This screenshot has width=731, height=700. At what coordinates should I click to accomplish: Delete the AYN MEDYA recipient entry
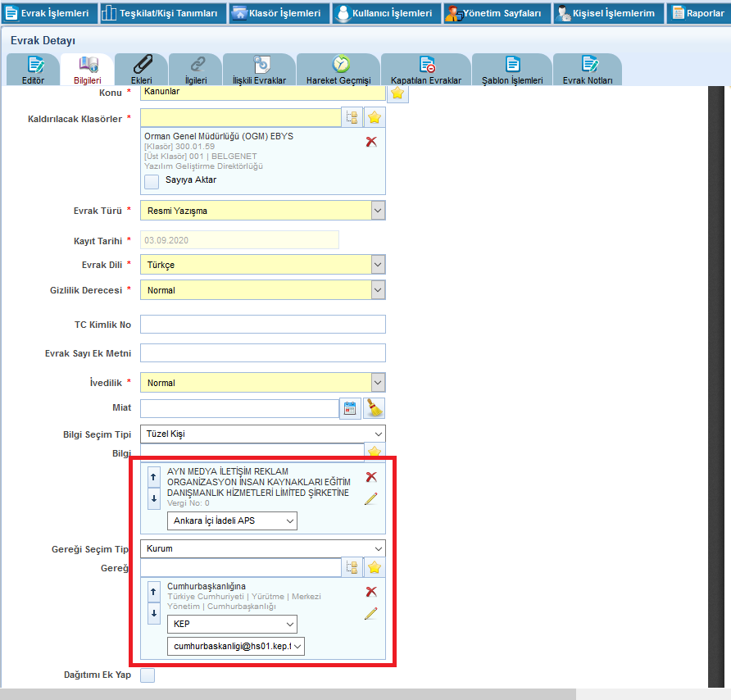[x=371, y=477]
